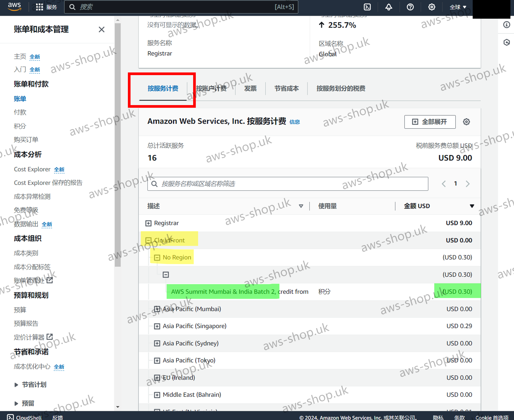Collapse the No Region sub-row

(157, 257)
